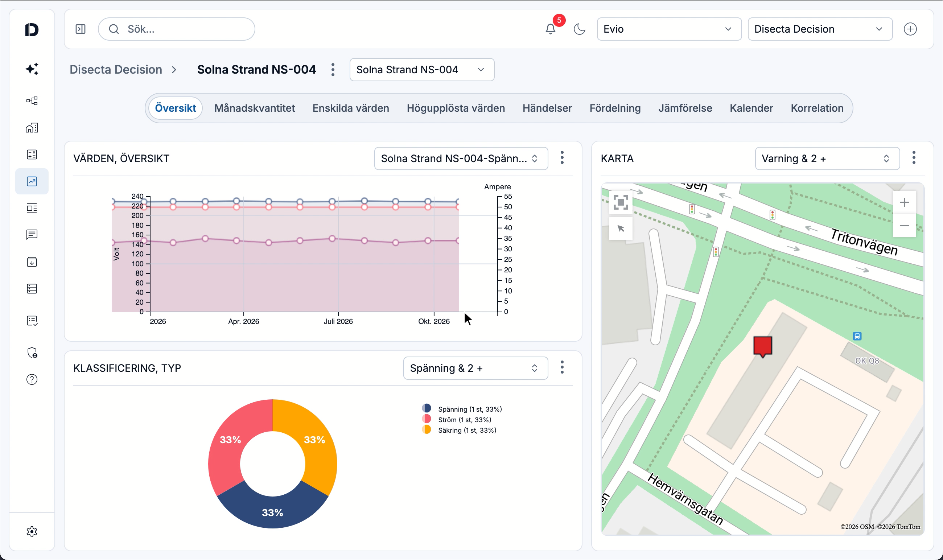The width and height of the screenshot is (943, 560).
Task: Open the Solna Strand NS-004 selector dropdown
Action: (422, 70)
